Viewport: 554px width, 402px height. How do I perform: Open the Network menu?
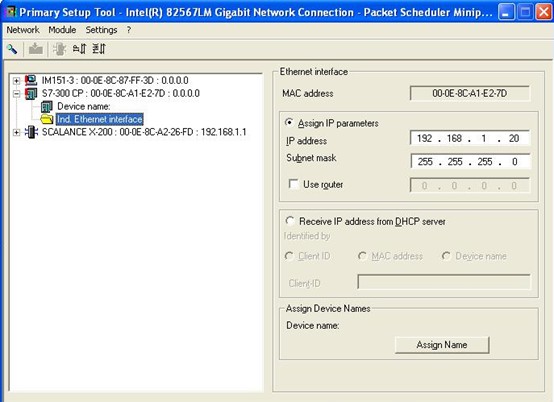[x=23, y=30]
